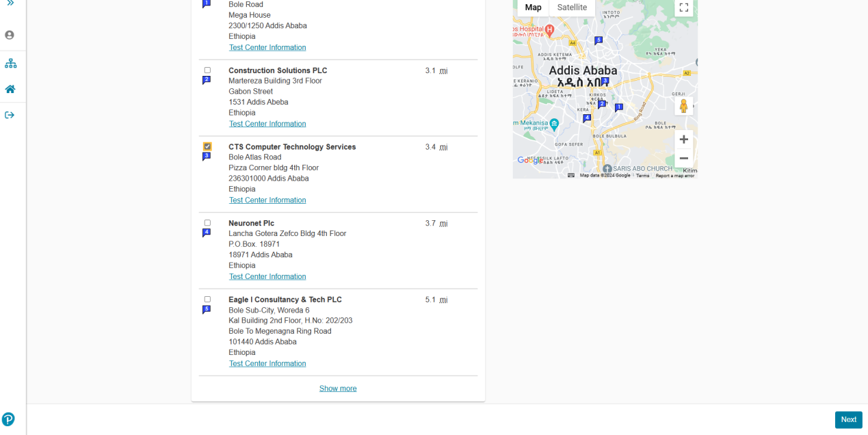Click the Next button
Image resolution: width=868 pixels, height=435 pixels.
(x=848, y=419)
